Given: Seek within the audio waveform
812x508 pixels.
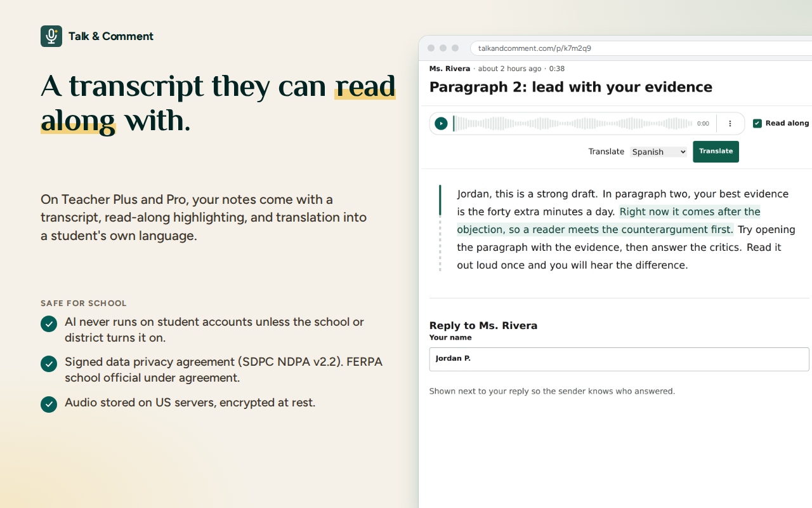Looking at the screenshot, I should click(x=572, y=124).
